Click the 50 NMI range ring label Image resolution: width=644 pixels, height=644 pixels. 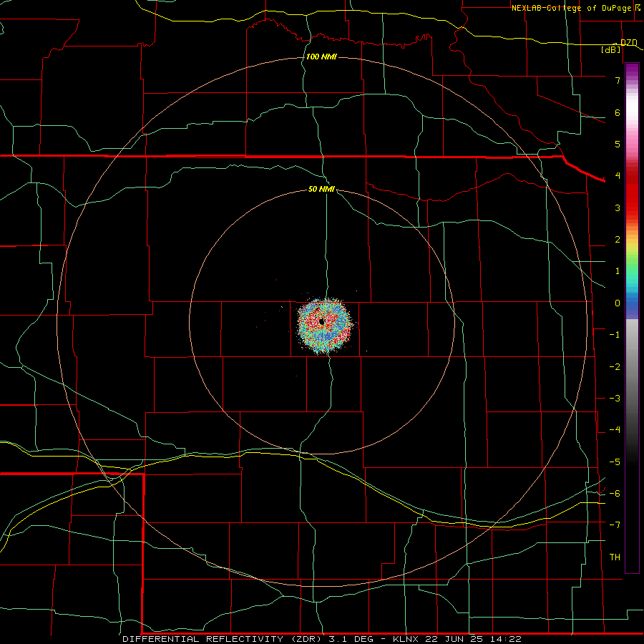click(321, 189)
